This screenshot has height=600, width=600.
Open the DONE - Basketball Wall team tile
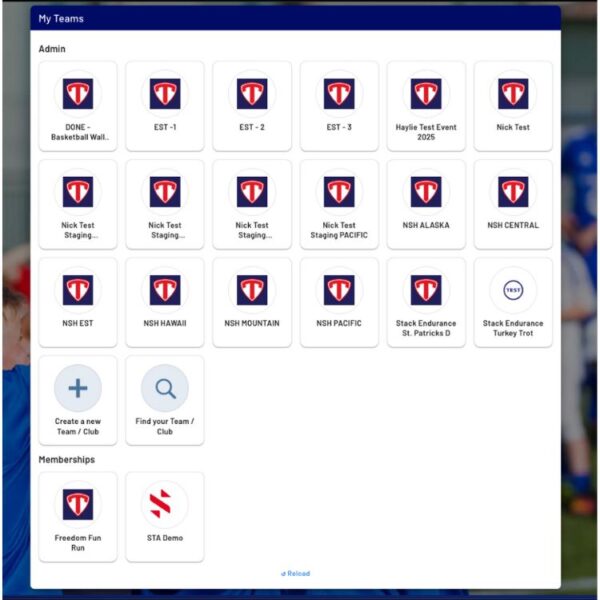(x=78, y=105)
